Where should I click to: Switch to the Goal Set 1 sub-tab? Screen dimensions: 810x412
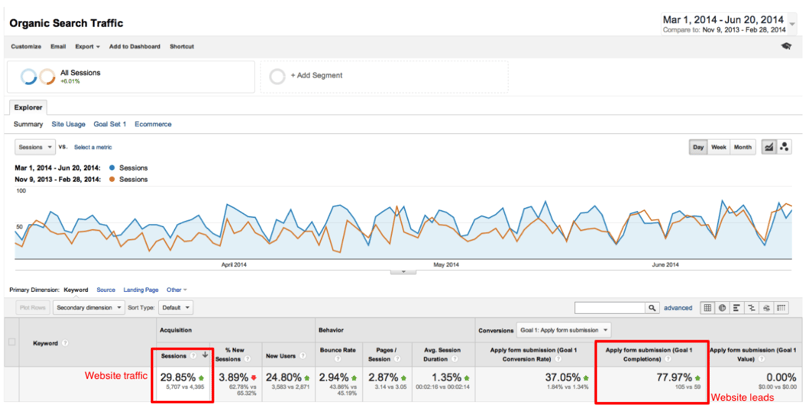(110, 124)
